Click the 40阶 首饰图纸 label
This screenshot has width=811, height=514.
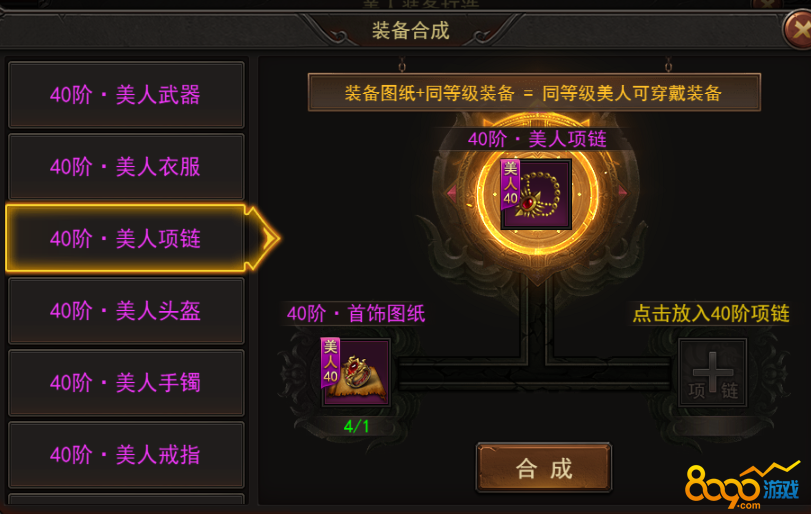[356, 313]
